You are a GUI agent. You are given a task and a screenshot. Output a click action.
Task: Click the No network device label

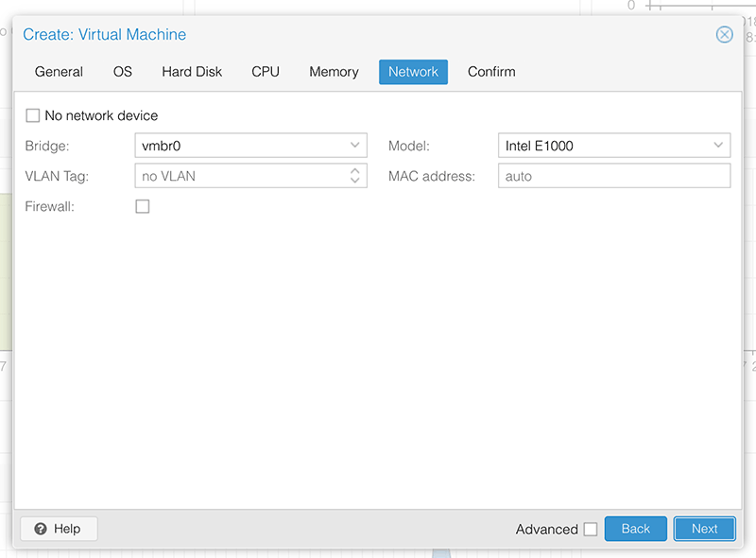(x=101, y=115)
